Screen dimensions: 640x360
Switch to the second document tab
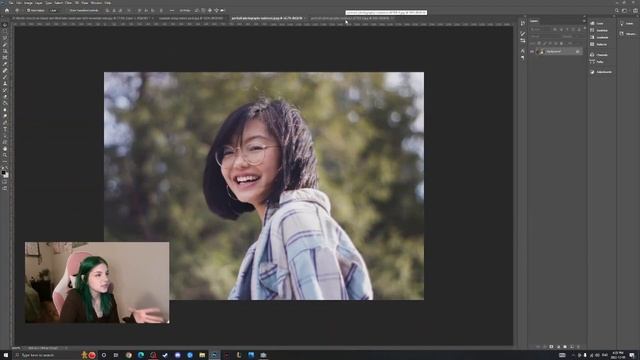click(x=190, y=18)
